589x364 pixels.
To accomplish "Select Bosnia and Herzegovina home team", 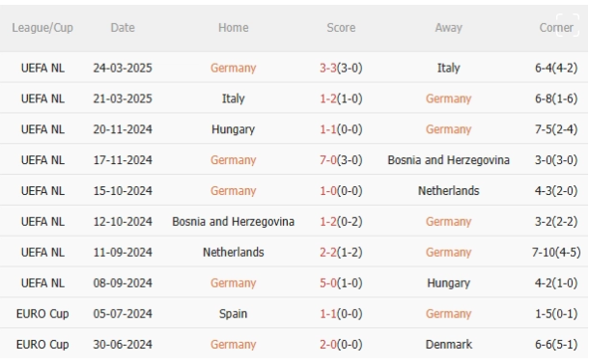I will tap(233, 222).
